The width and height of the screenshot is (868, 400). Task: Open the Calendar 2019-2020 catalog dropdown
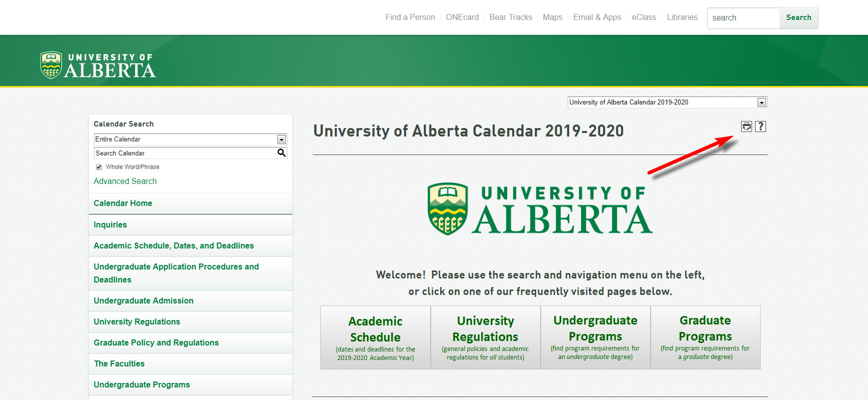point(667,102)
